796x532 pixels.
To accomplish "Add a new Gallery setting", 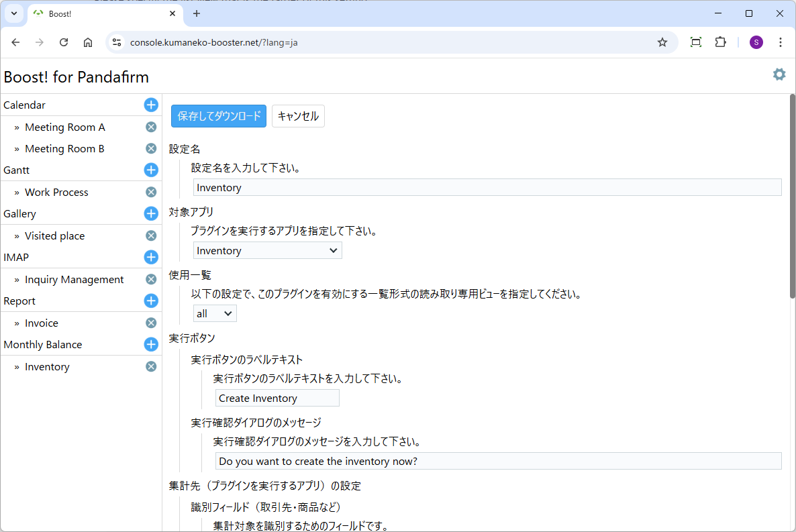I will (x=151, y=214).
